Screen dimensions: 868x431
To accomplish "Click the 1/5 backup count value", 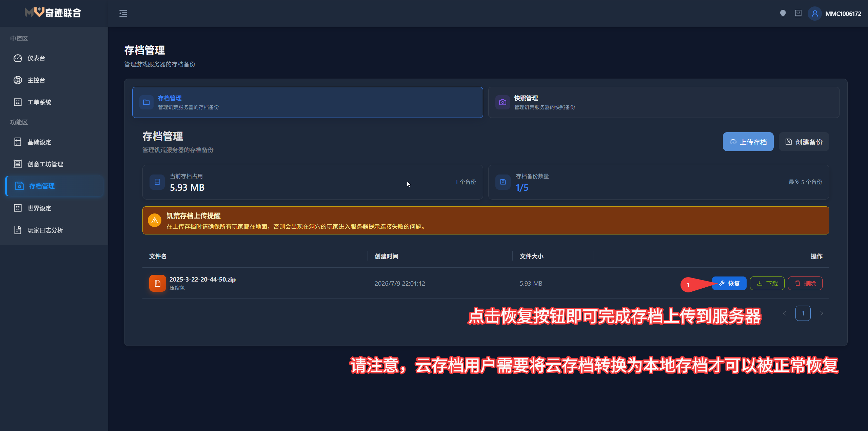I will point(522,188).
